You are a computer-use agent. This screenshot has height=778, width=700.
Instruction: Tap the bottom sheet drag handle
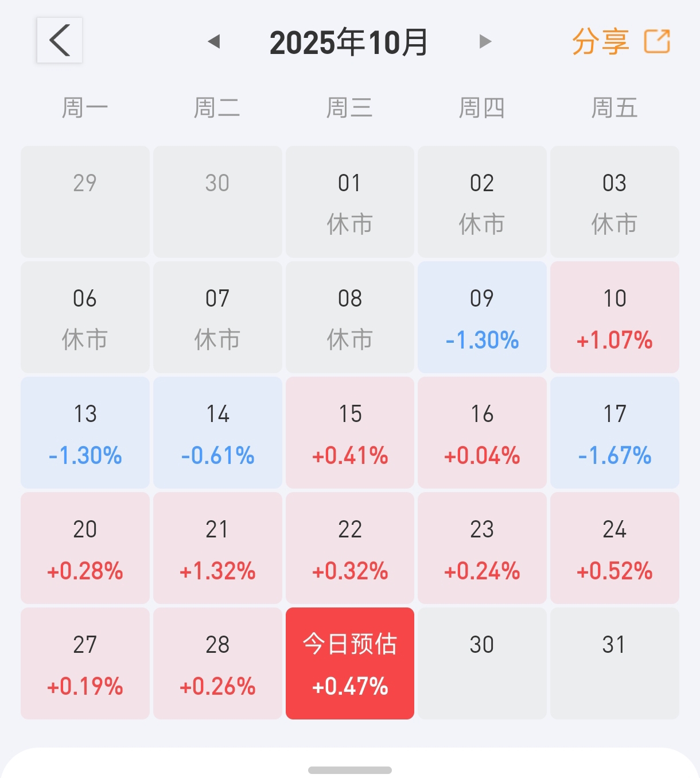350,770
